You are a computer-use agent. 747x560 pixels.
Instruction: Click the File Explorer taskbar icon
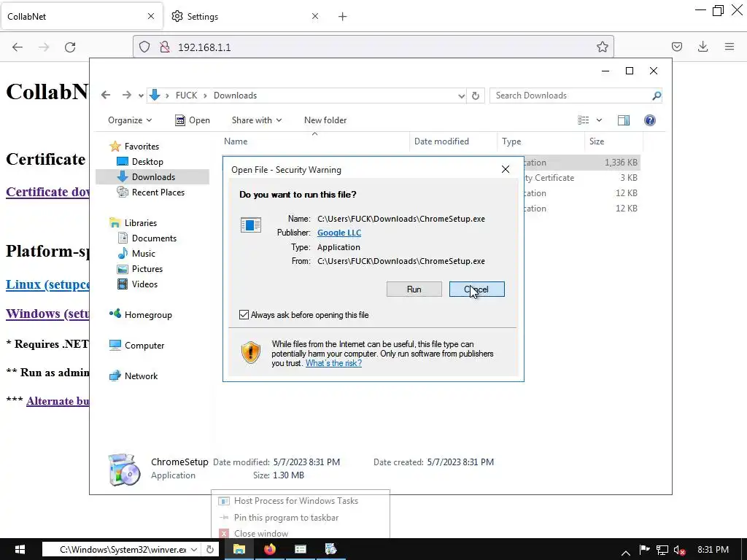coord(239,550)
